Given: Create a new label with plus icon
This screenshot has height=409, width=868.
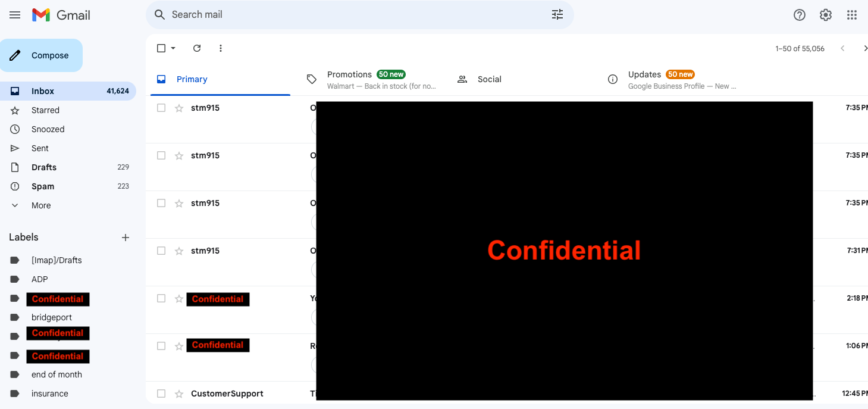Looking at the screenshot, I should coord(126,238).
